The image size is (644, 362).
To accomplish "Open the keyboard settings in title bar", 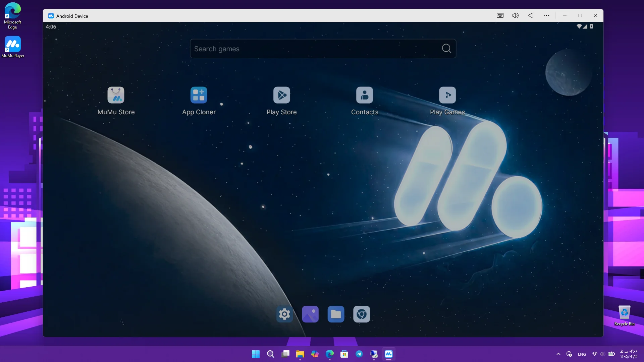I will coord(500,15).
